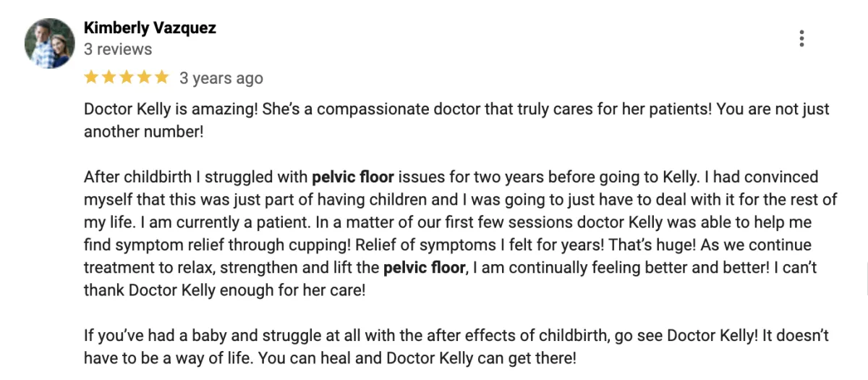View the reviewer's "3 reviews" link
Screen dimensions: 868x380
pos(118,49)
